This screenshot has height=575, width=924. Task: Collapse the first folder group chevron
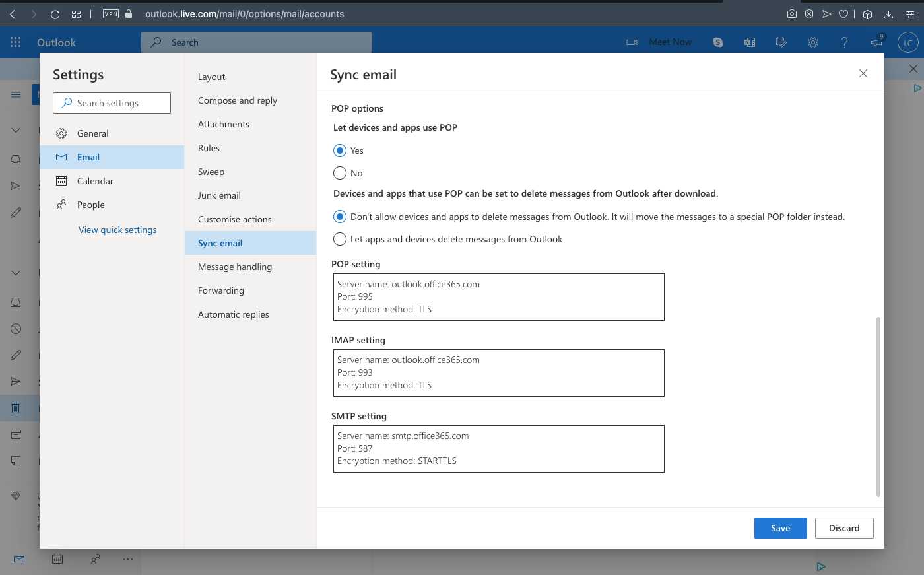16,130
